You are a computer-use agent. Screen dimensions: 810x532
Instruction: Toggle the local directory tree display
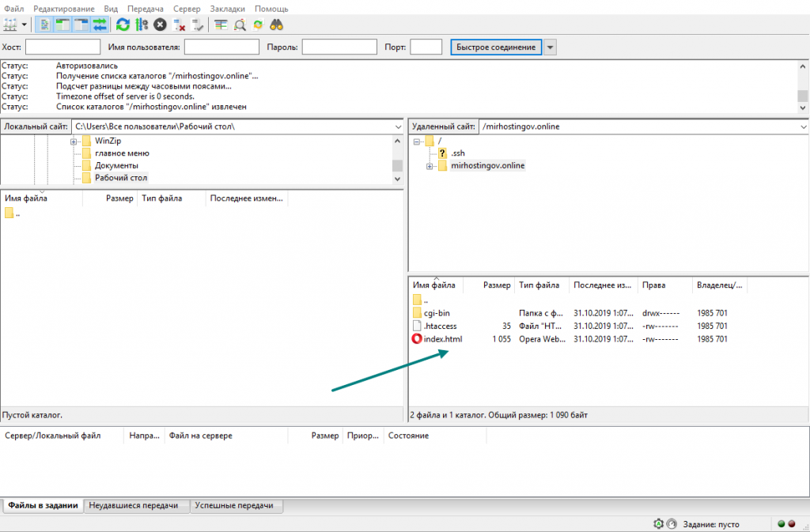coord(63,25)
